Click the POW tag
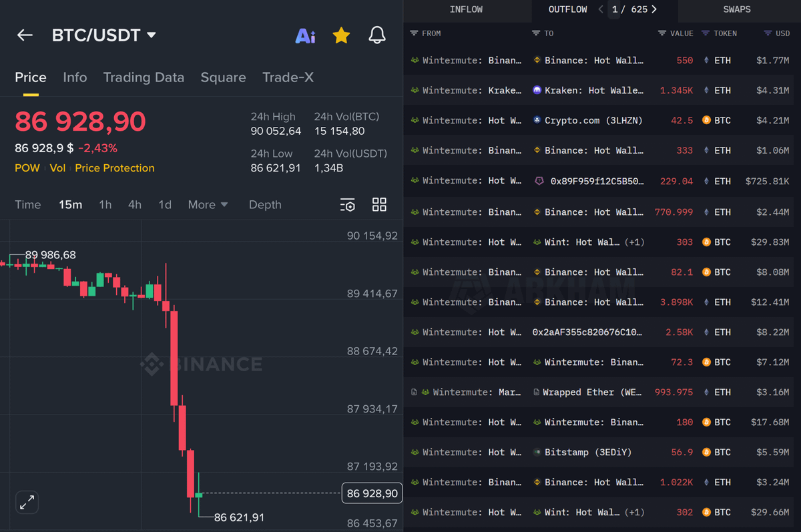 (x=27, y=168)
